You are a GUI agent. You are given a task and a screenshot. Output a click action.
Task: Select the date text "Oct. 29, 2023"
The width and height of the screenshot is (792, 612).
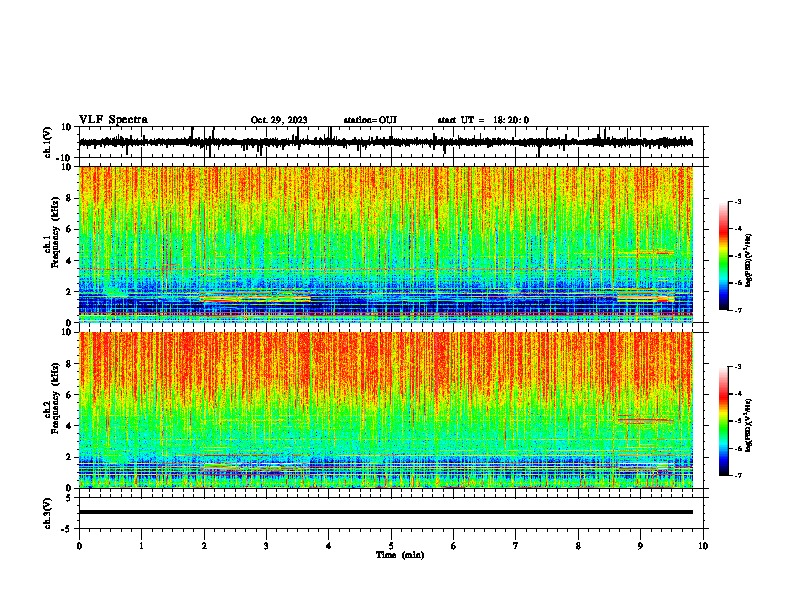coord(279,120)
